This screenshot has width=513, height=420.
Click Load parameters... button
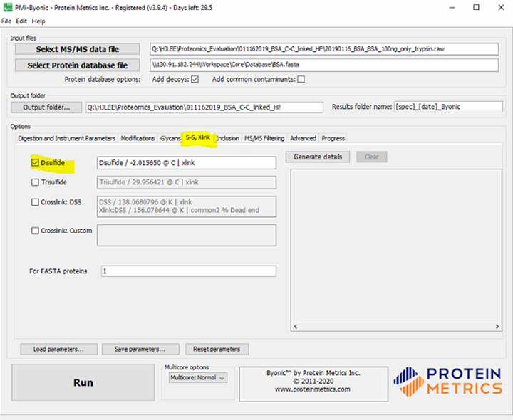(x=59, y=349)
